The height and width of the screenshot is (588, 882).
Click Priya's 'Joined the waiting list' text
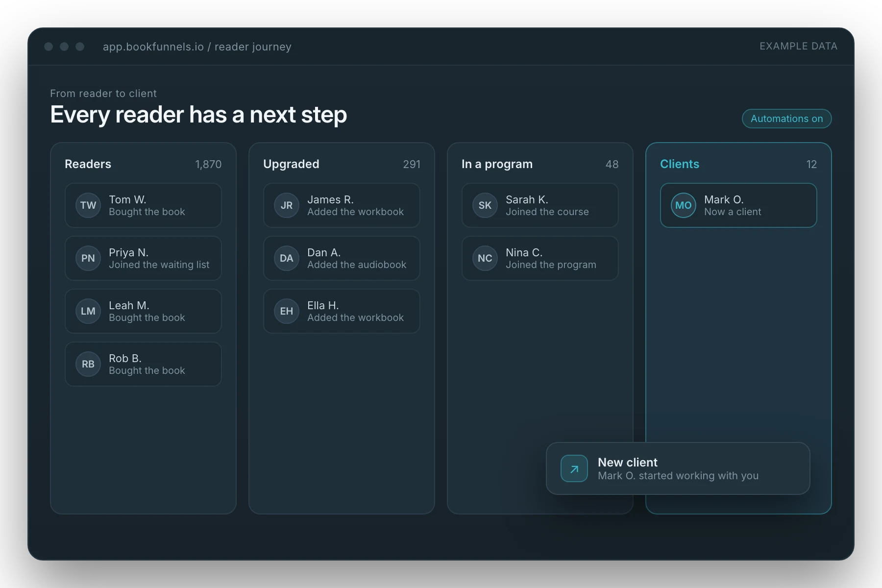click(x=159, y=265)
